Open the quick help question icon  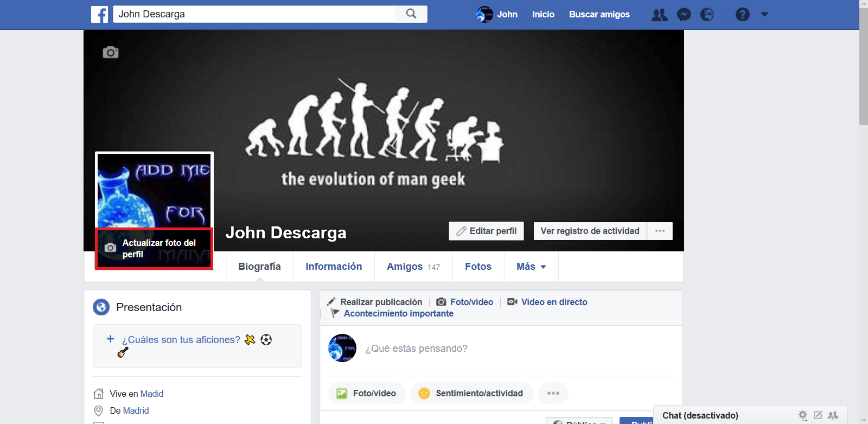tap(743, 15)
